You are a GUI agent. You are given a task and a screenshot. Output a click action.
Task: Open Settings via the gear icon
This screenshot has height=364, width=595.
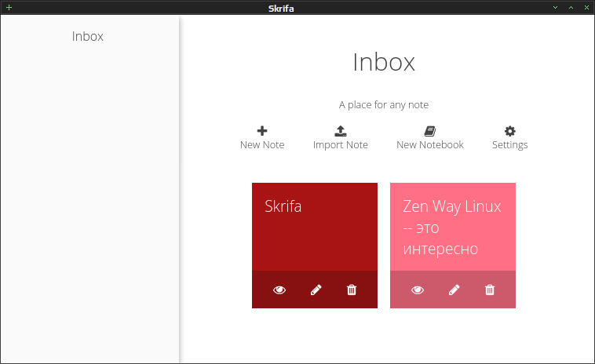coord(510,131)
